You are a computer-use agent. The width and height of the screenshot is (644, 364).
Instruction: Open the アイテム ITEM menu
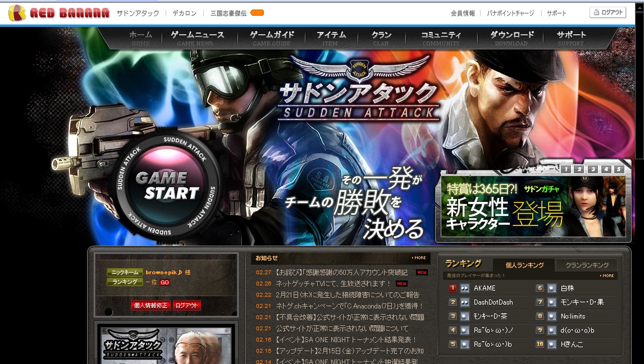(331, 39)
